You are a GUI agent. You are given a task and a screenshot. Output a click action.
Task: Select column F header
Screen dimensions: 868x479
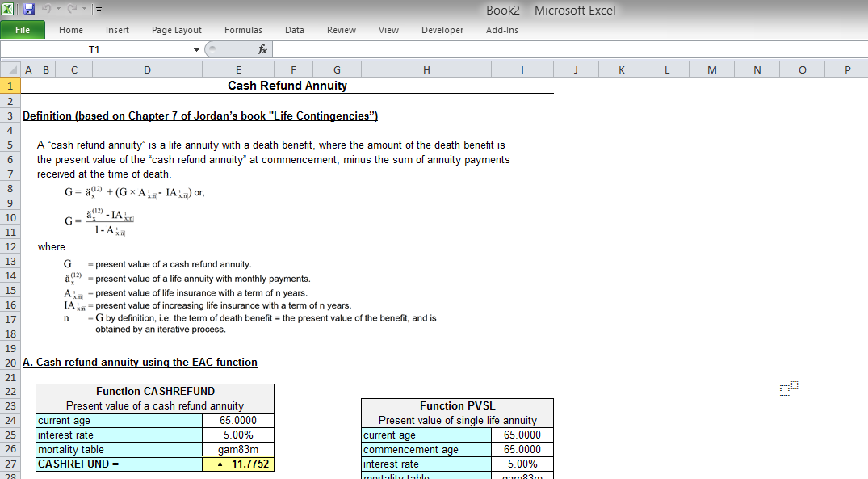pos(293,69)
